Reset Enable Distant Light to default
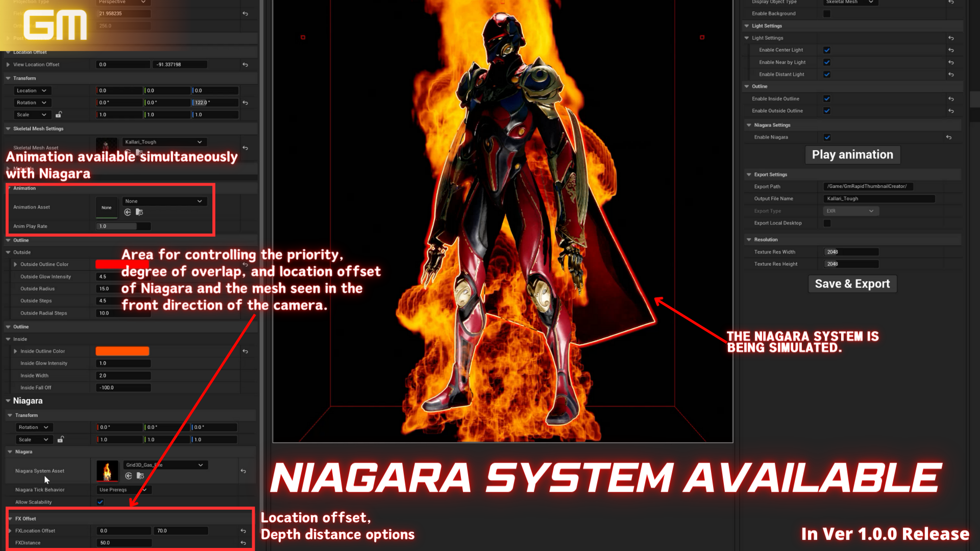980x551 pixels. point(951,74)
